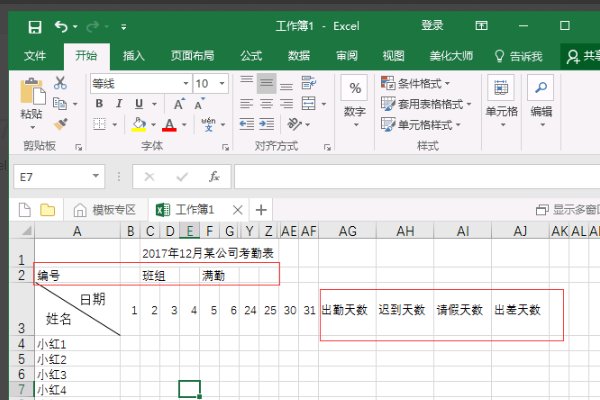This screenshot has height=400, width=600.
Task: Toggle Italic formatting
Action: click(x=119, y=103)
